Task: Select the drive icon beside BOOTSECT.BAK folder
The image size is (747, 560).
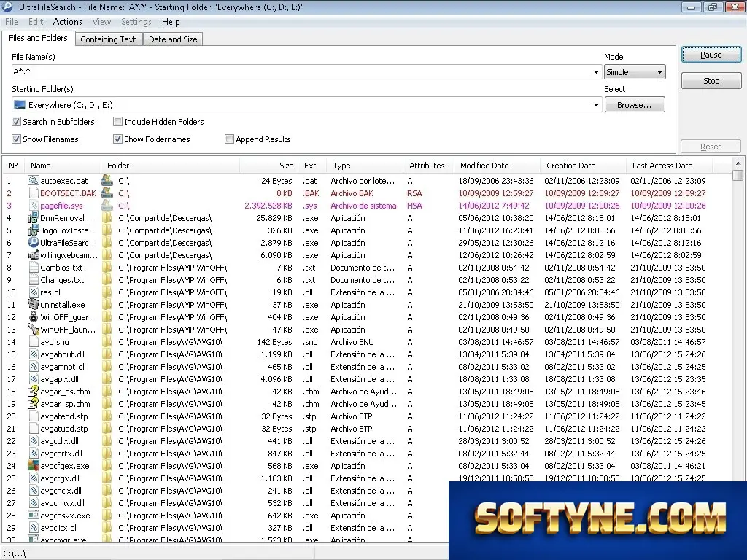Action: tap(108, 193)
